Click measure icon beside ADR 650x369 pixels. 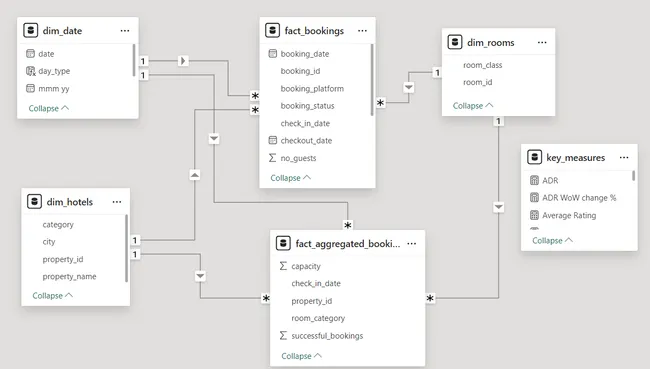tap(534, 180)
